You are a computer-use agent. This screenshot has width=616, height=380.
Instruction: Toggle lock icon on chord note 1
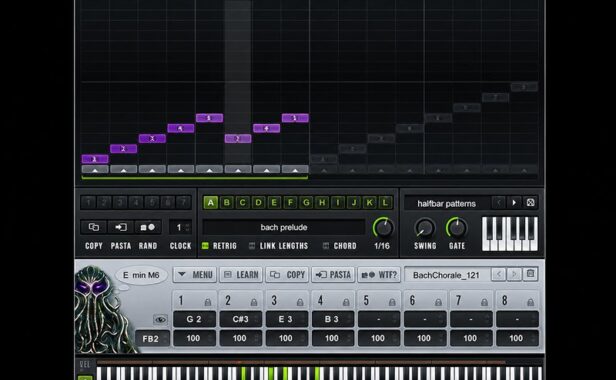[x=208, y=302]
